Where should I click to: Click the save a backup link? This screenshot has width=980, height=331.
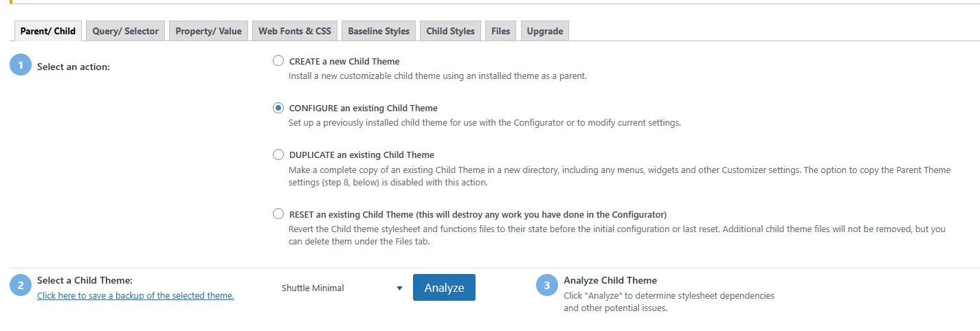135,296
